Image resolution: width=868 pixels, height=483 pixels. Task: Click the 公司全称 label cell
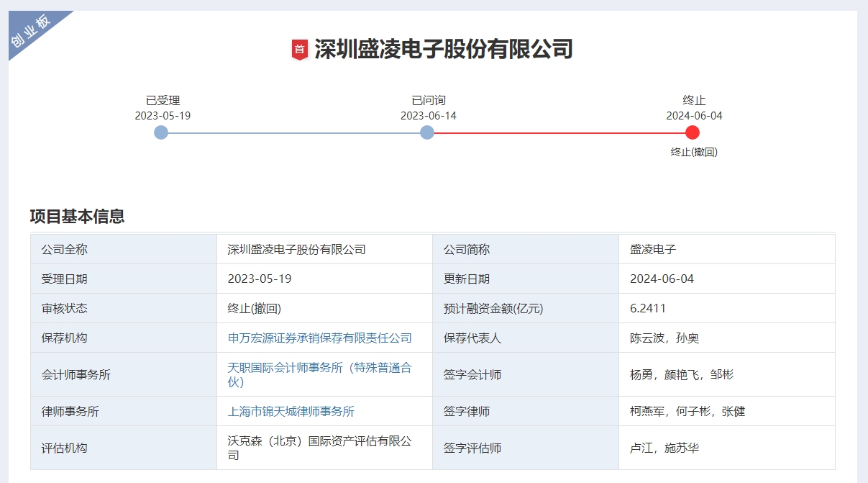(x=124, y=250)
